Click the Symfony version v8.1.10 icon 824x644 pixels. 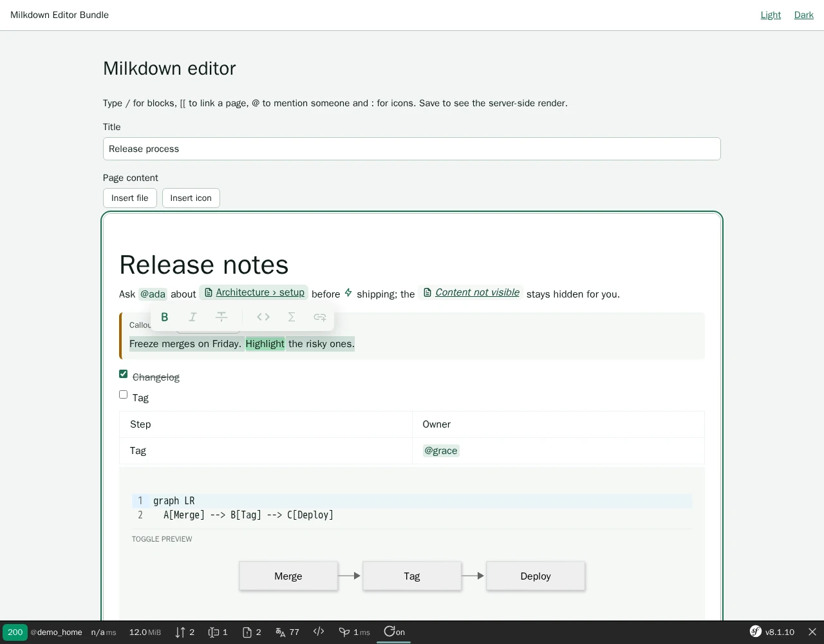pos(772,632)
